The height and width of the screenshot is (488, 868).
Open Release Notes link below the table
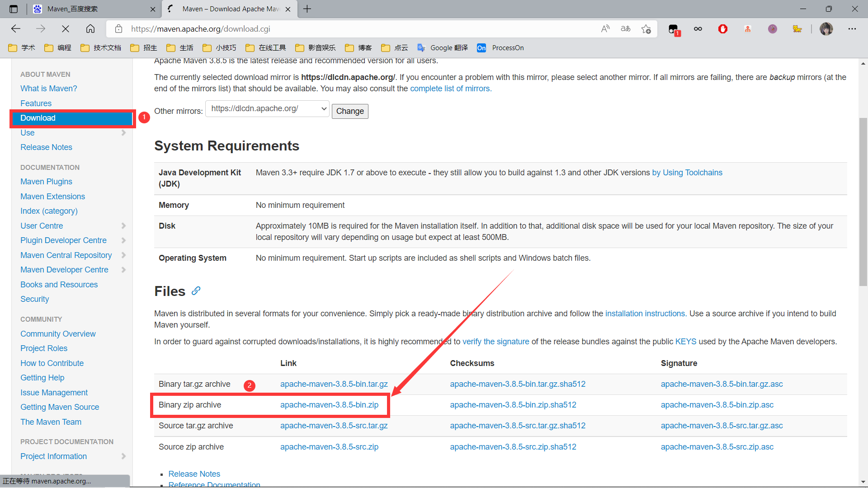click(194, 474)
